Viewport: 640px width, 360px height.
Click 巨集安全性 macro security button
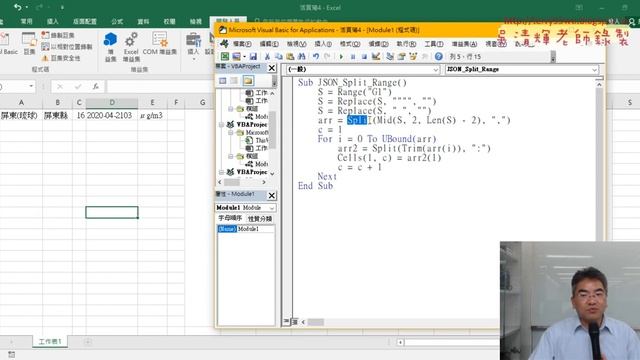pyautogui.click(x=61, y=58)
